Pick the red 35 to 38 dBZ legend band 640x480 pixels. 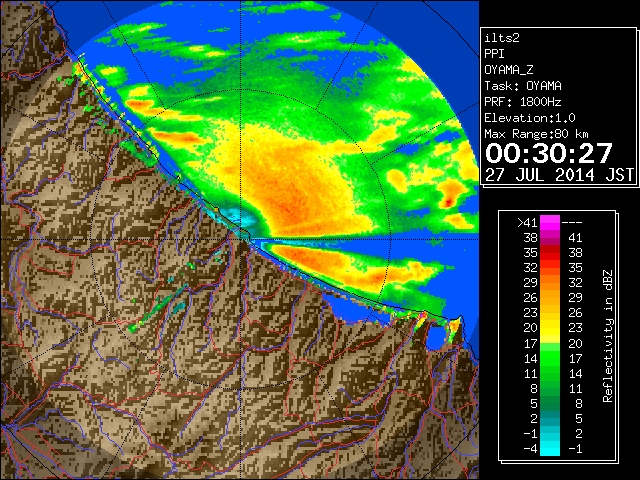550,253
